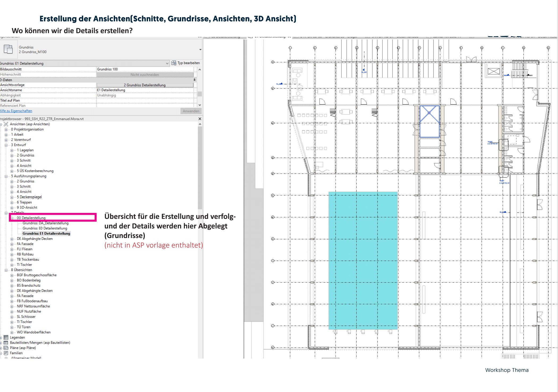The width and height of the screenshot is (558, 392).
Task: Click the Anwenden button
Action: (x=191, y=111)
